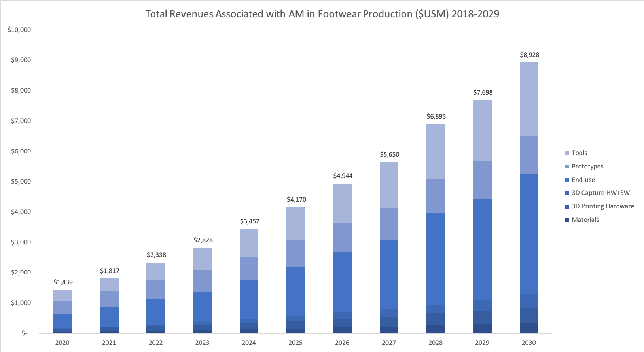644x352 pixels.
Task: Select the Materials legend color swatch
Action: pyautogui.click(x=567, y=220)
